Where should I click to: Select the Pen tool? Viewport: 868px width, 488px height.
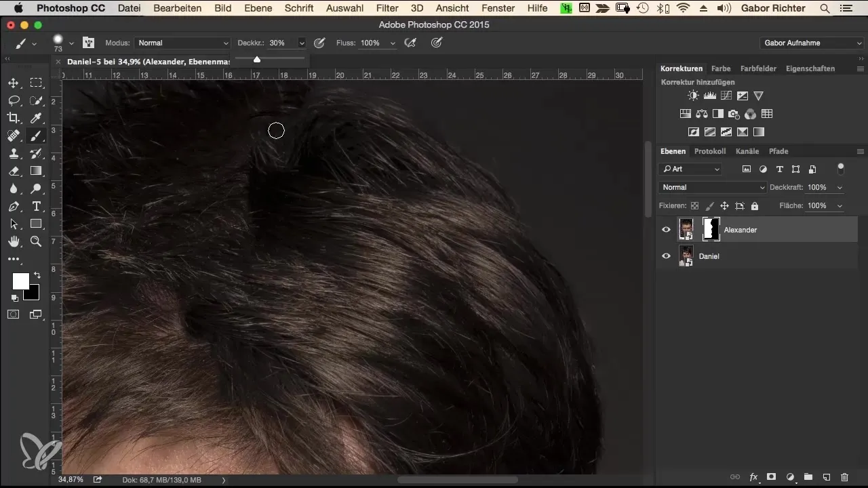coord(13,206)
